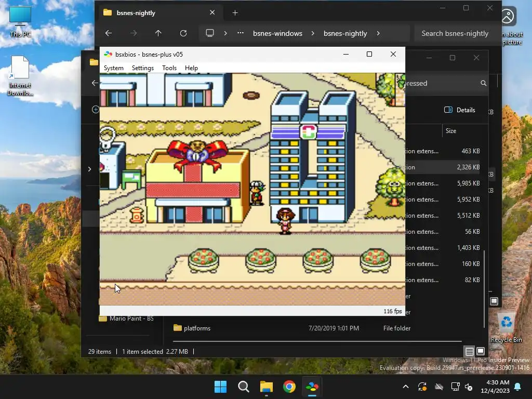
Task: Select the 82 KB file row
Action: (x=444, y=280)
